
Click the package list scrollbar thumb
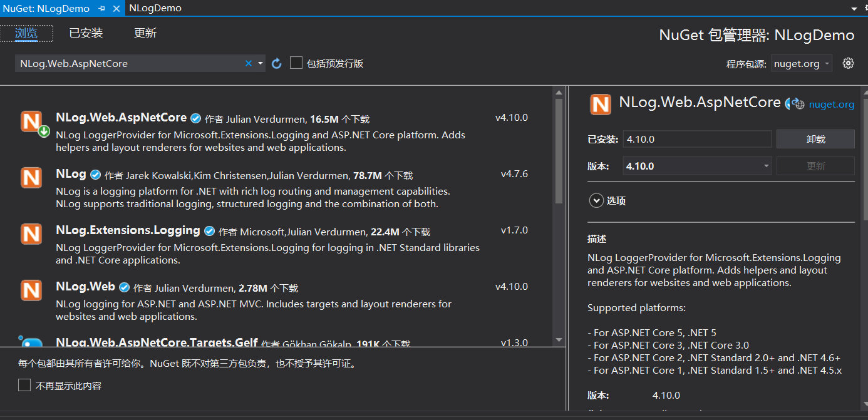tap(559, 151)
